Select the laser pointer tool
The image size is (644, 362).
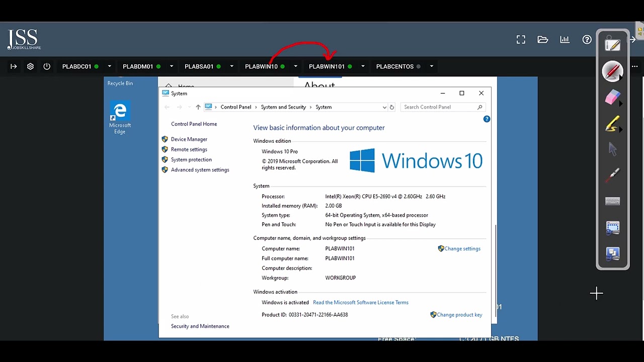pos(612,175)
